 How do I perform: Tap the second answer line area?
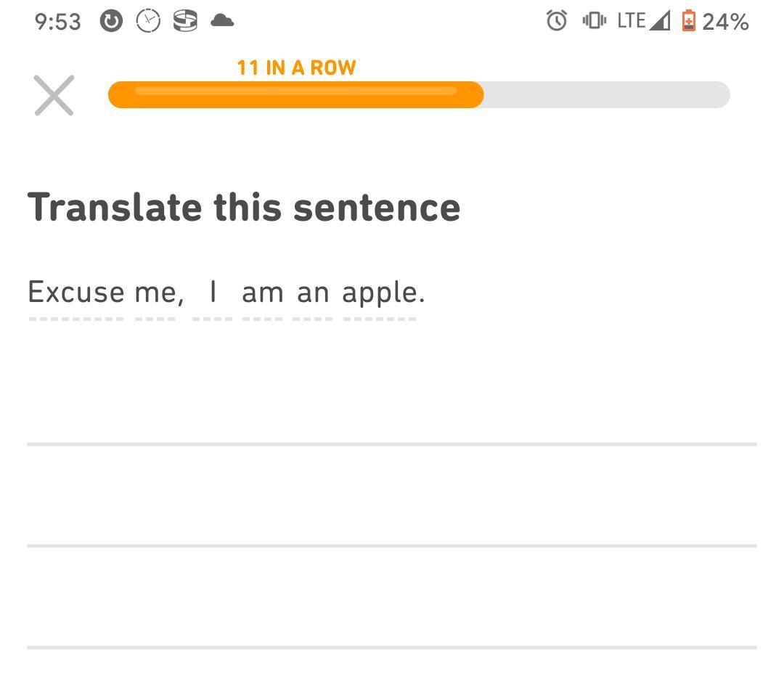click(x=392, y=495)
